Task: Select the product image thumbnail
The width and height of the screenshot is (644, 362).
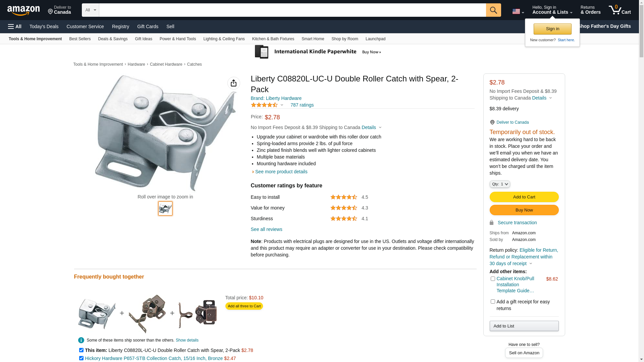Action: tap(165, 208)
